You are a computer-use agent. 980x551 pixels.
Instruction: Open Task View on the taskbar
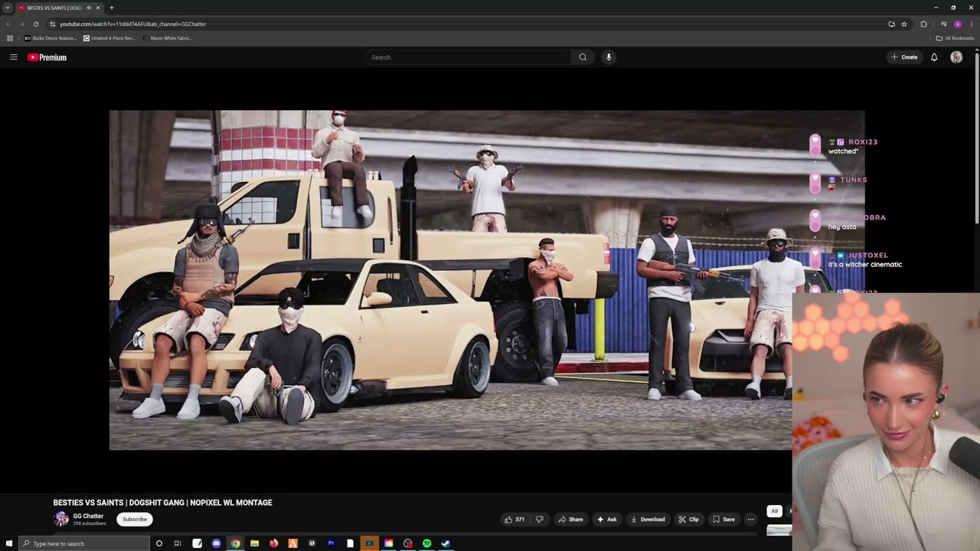178,543
